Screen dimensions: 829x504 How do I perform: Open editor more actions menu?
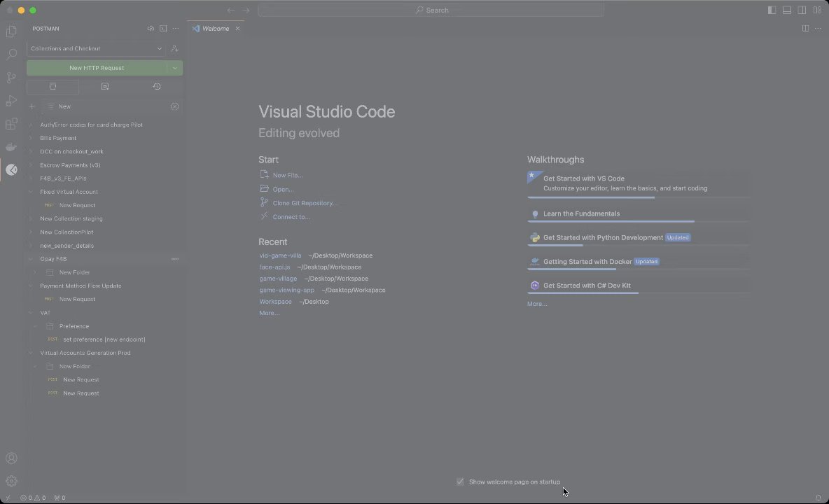[818, 29]
